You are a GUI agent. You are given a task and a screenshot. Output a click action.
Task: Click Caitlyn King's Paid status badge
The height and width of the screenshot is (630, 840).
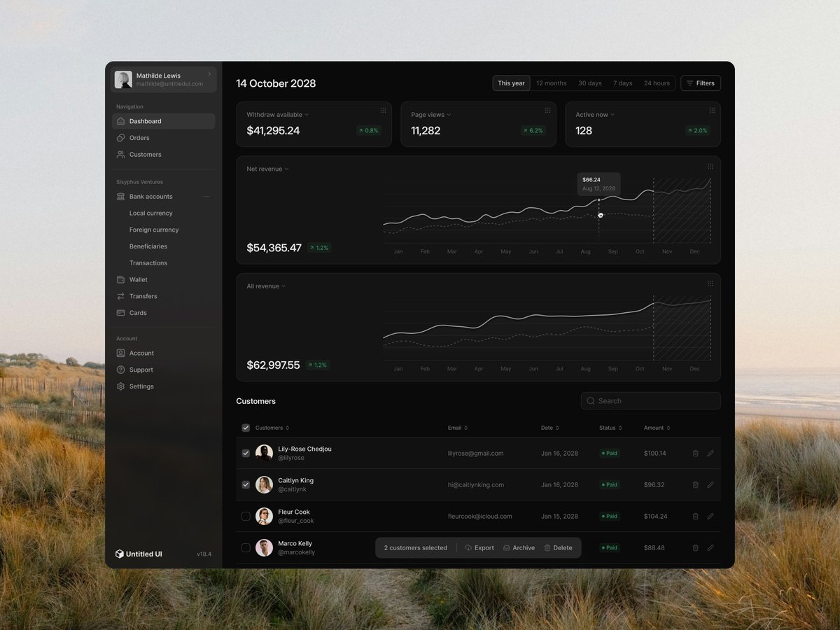click(610, 485)
